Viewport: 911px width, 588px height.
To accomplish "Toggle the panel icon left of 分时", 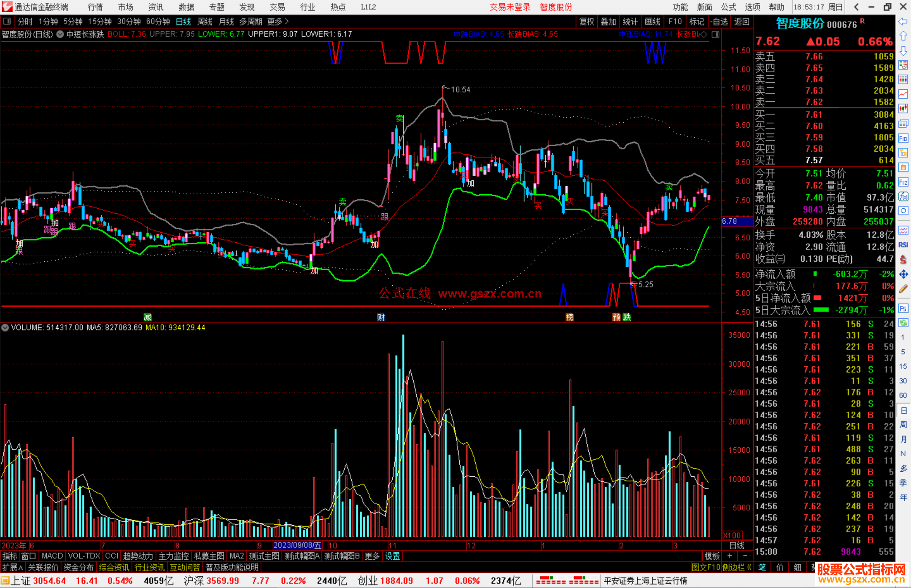I will click(x=7, y=21).
